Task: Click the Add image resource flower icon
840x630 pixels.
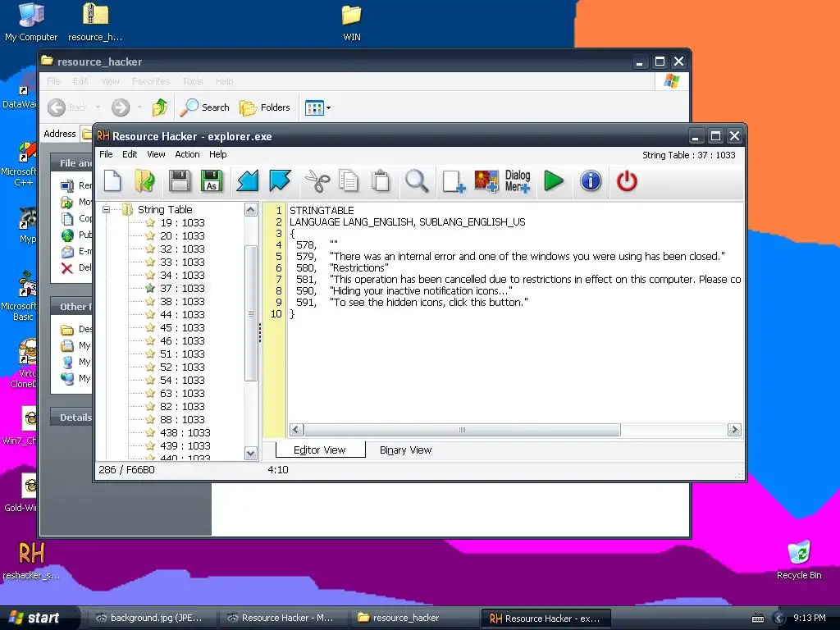Action: (x=486, y=181)
